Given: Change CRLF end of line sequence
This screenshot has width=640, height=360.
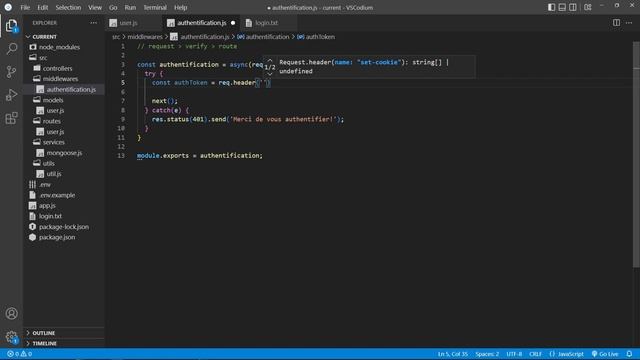Looking at the screenshot, I should coord(535,354).
